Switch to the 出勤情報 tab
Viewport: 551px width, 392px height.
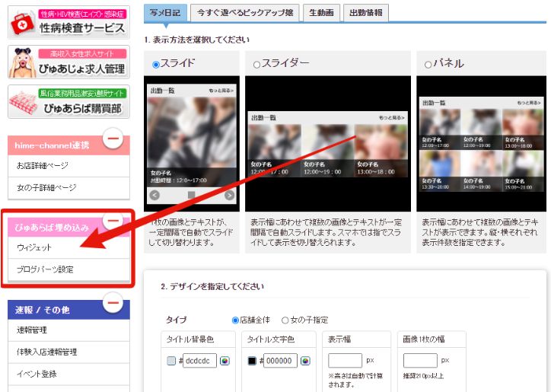pyautogui.click(x=366, y=13)
